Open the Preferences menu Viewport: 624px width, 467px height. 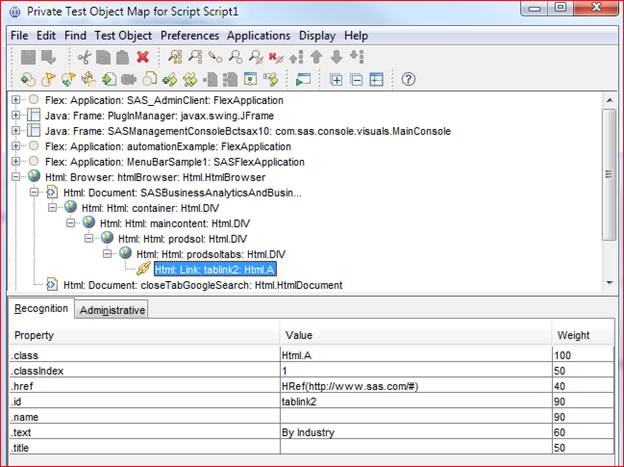click(190, 35)
